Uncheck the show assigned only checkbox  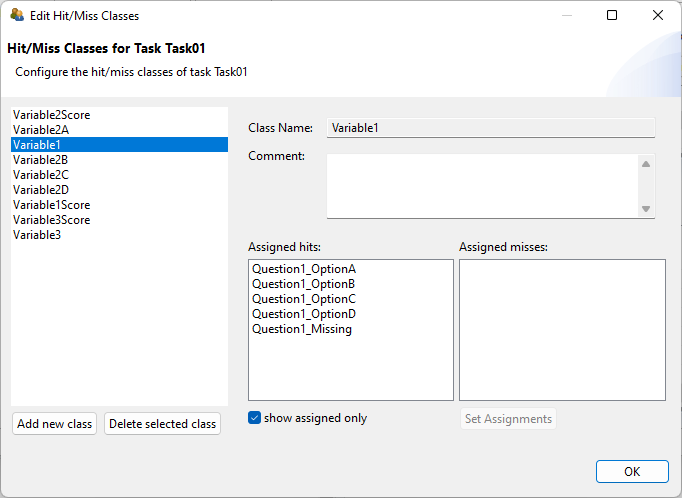tap(255, 418)
